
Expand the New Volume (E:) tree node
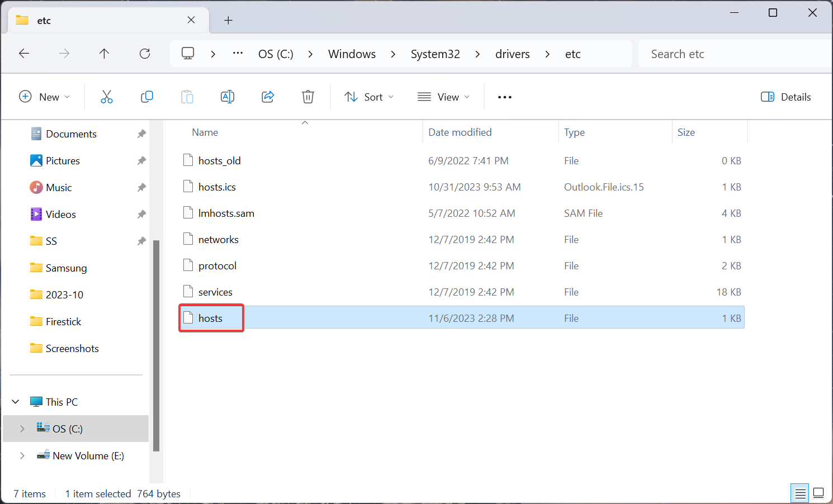[22, 455]
